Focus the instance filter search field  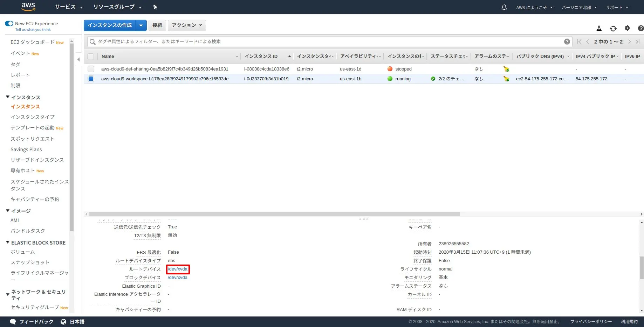tap(329, 41)
